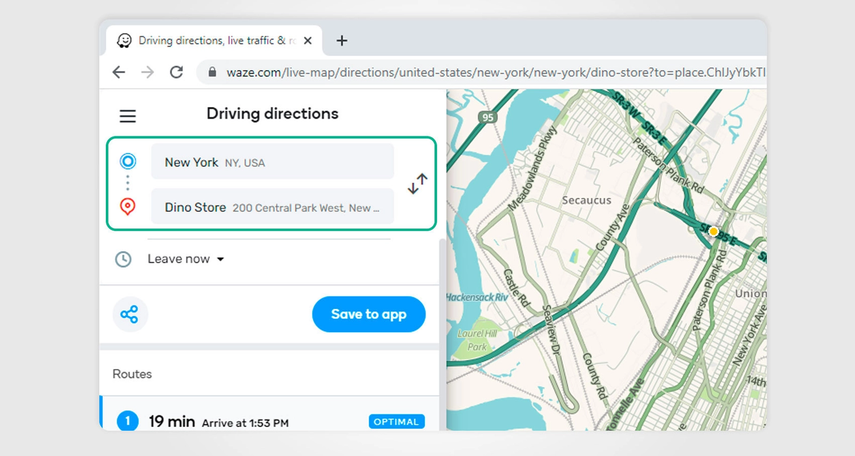Open the Leave now dropdown

point(185,259)
